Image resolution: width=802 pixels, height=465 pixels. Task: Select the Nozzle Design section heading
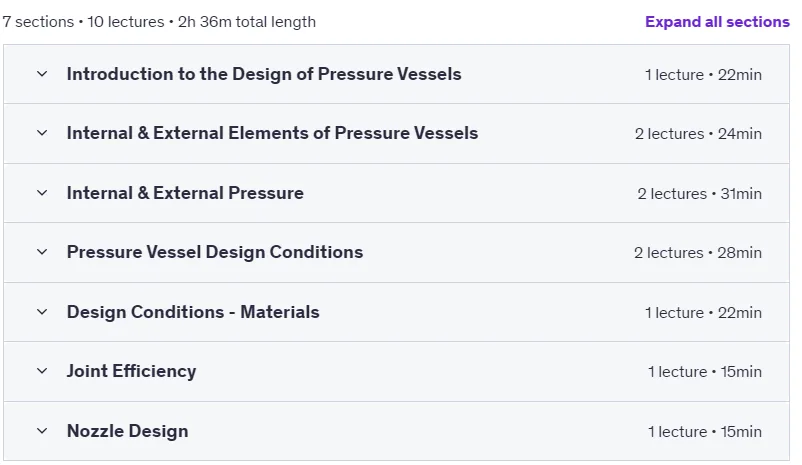click(127, 431)
